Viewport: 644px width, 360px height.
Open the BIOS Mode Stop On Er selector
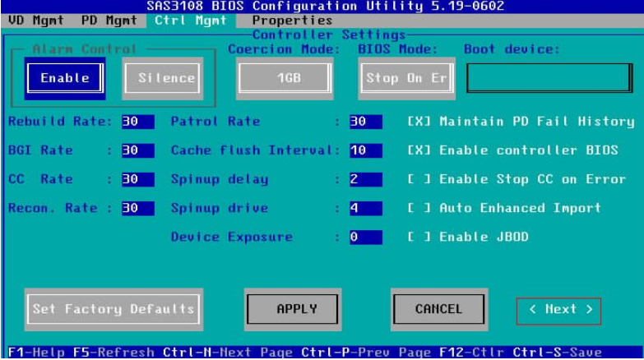(406, 78)
